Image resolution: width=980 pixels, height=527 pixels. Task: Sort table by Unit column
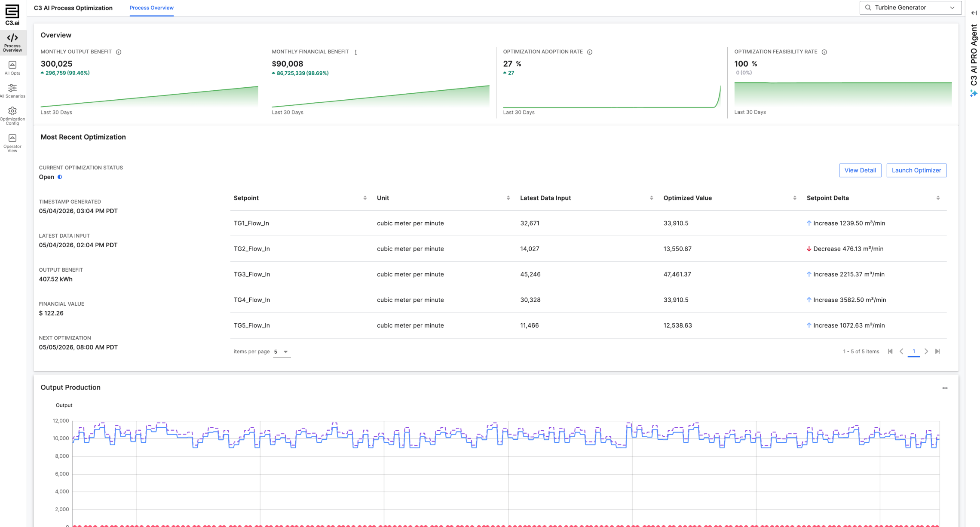(x=508, y=198)
